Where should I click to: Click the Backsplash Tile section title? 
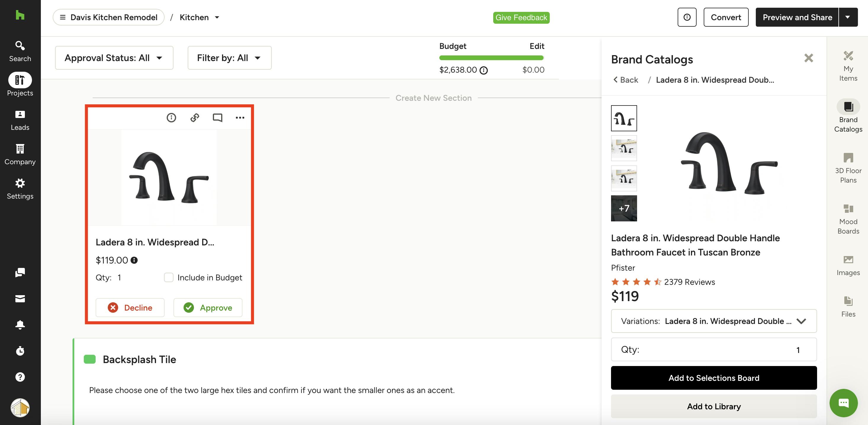click(139, 359)
